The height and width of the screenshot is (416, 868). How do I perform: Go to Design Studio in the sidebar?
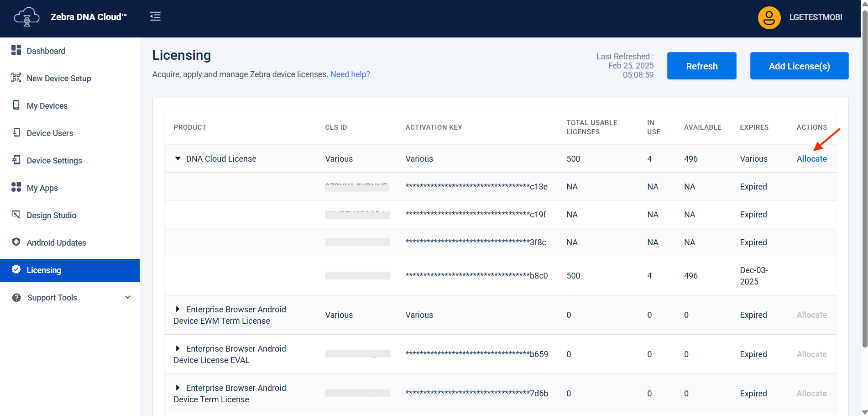(51, 216)
